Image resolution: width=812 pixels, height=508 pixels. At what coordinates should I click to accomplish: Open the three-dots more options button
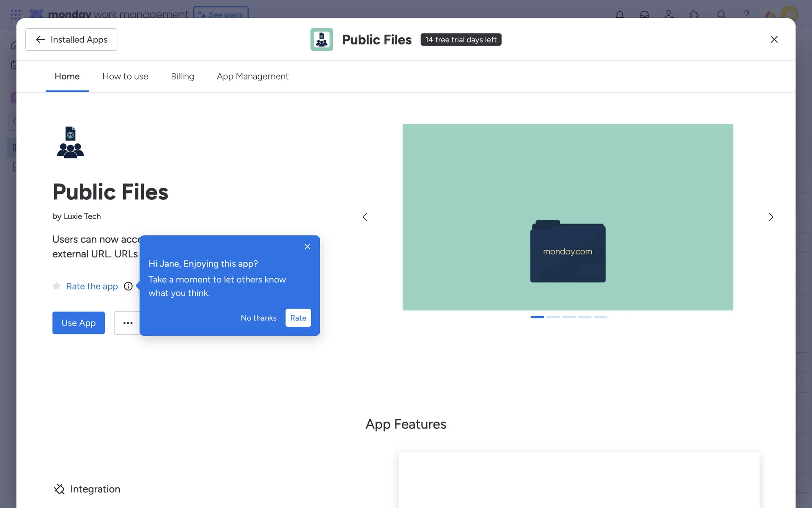click(127, 323)
